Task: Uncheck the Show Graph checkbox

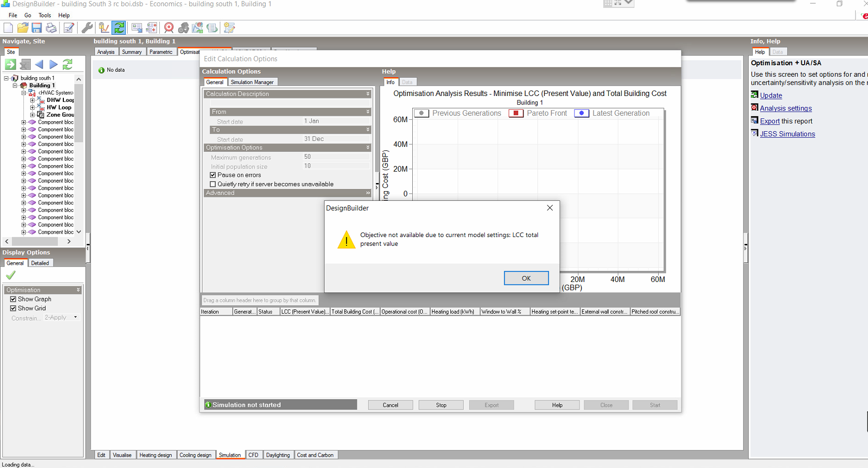Action: 13,299
